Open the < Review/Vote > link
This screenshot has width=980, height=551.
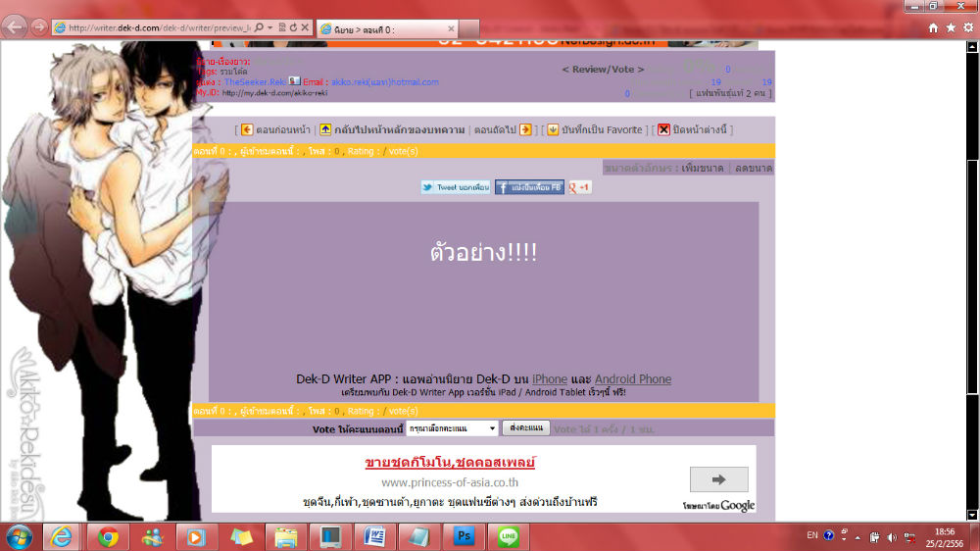tap(603, 70)
